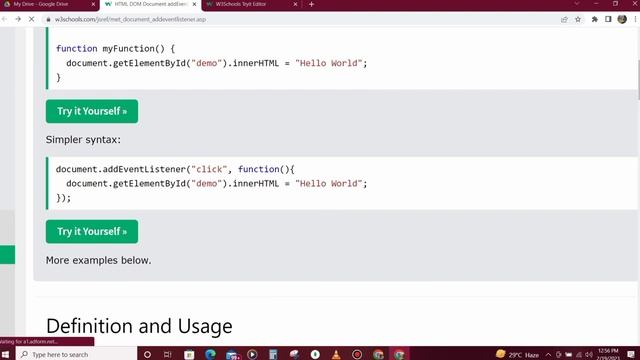
Task: Share this page icon in address bar
Action: coord(564,19)
